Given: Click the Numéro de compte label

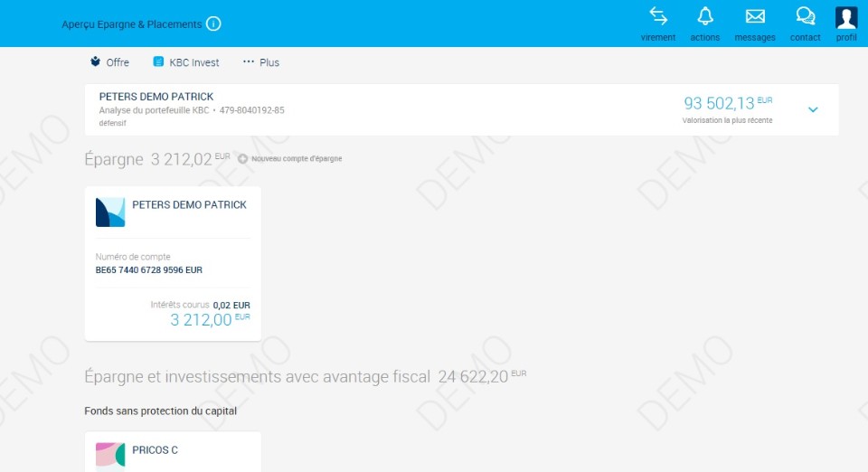Looking at the screenshot, I should pyautogui.click(x=133, y=257).
